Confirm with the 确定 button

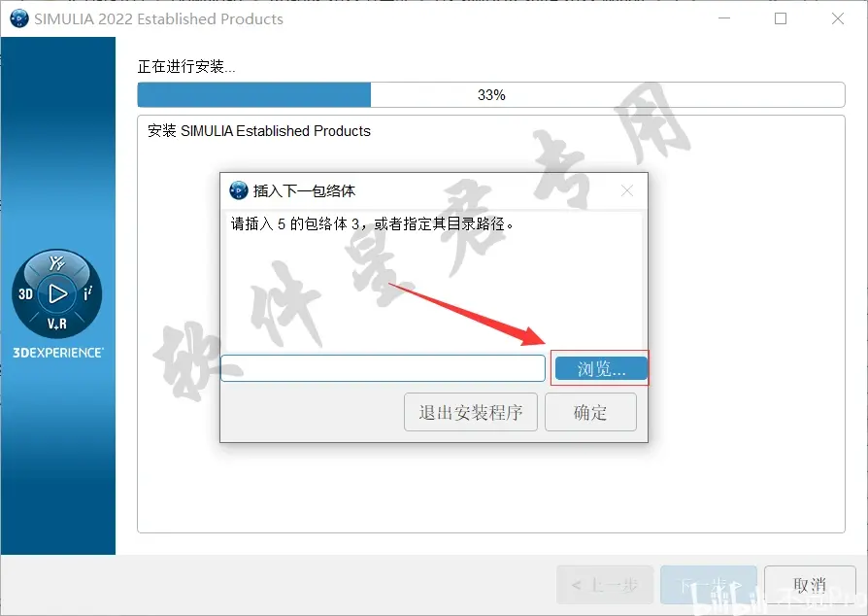590,412
